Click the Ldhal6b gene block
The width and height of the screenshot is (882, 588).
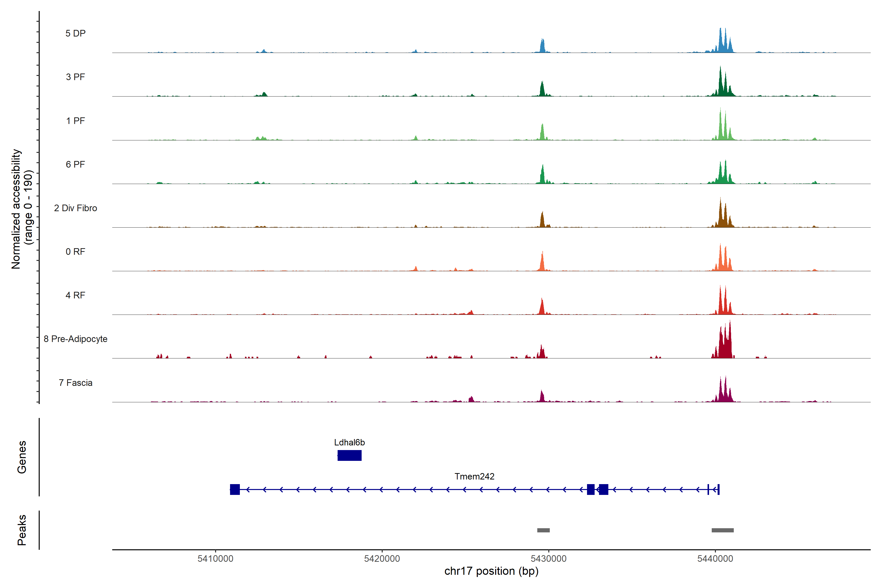349,455
